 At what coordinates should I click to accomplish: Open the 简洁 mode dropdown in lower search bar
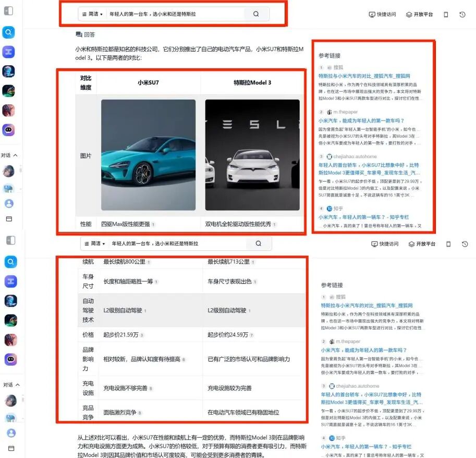pos(95,244)
